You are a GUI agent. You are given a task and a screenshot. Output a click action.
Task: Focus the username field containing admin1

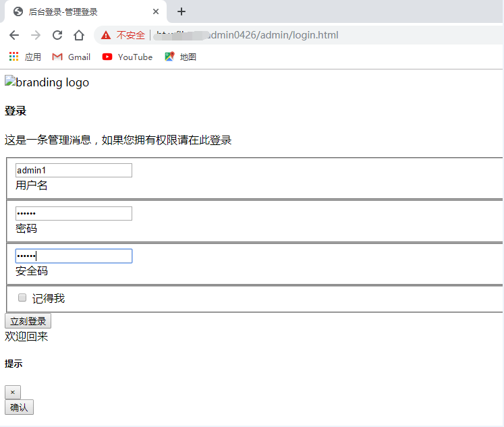[x=74, y=170]
